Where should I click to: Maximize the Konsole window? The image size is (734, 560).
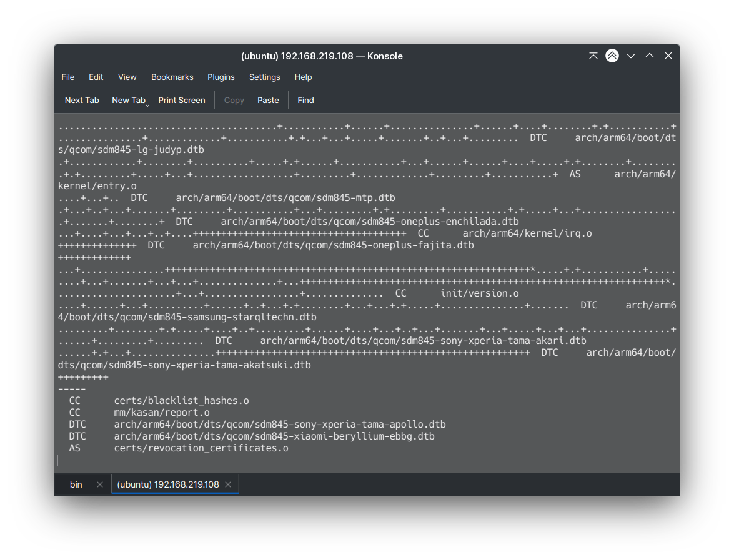pyautogui.click(x=650, y=56)
